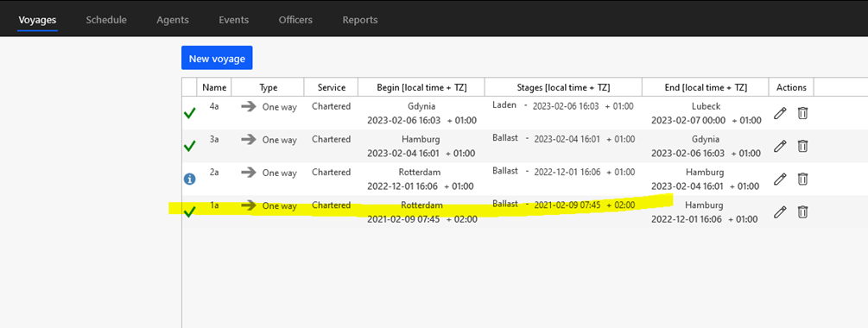Click One way type in row 2a
868x328 pixels.
coord(280,173)
